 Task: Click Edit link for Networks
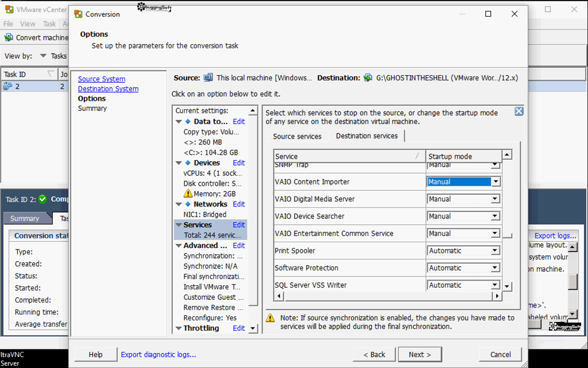(238, 204)
